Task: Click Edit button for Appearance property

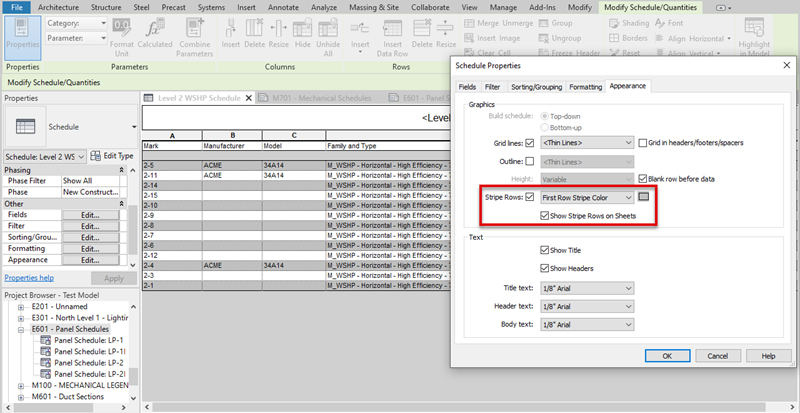Action: pos(90,260)
